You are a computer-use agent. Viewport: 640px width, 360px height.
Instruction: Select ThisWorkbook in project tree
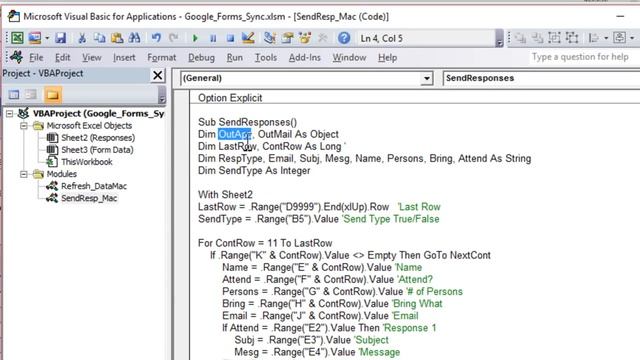click(x=87, y=162)
